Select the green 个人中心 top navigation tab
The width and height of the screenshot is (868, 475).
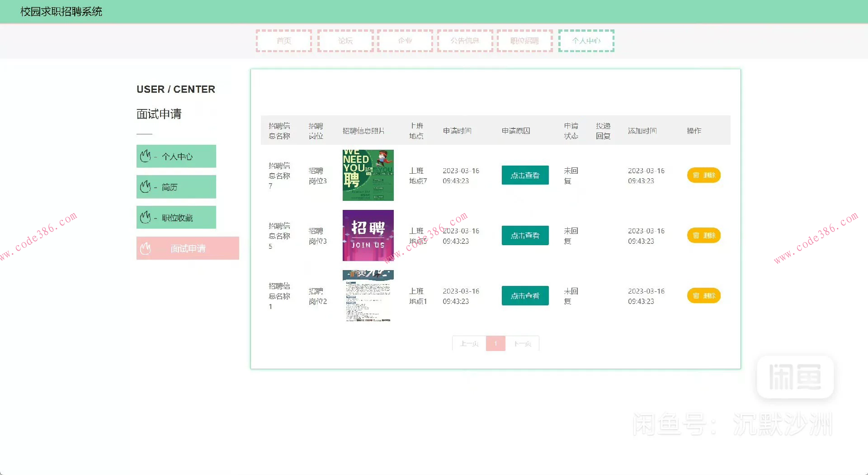click(586, 41)
